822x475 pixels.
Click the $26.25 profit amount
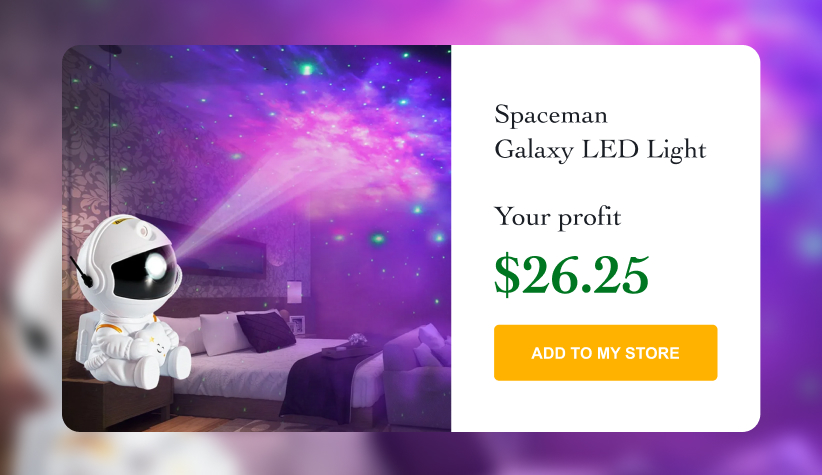(572, 275)
